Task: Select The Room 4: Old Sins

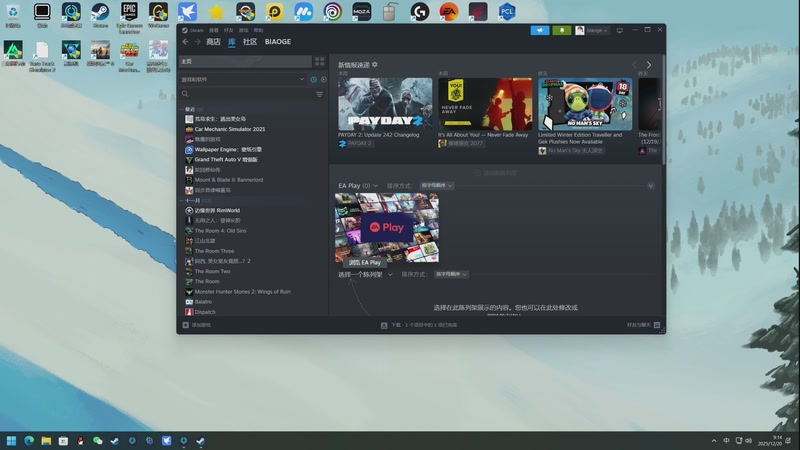Action: [220, 231]
